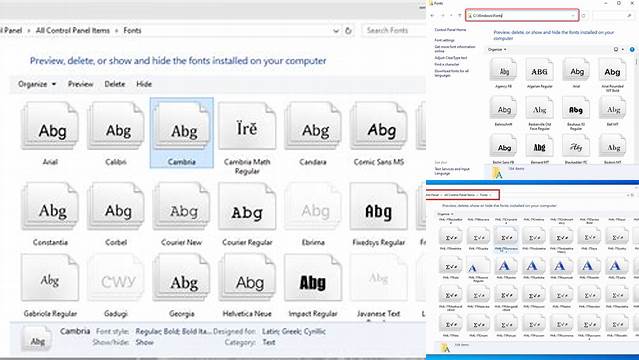Image resolution: width=639 pixels, height=360 pixels.
Task: Click the blue help icon in top-right window
Action: coord(632,49)
